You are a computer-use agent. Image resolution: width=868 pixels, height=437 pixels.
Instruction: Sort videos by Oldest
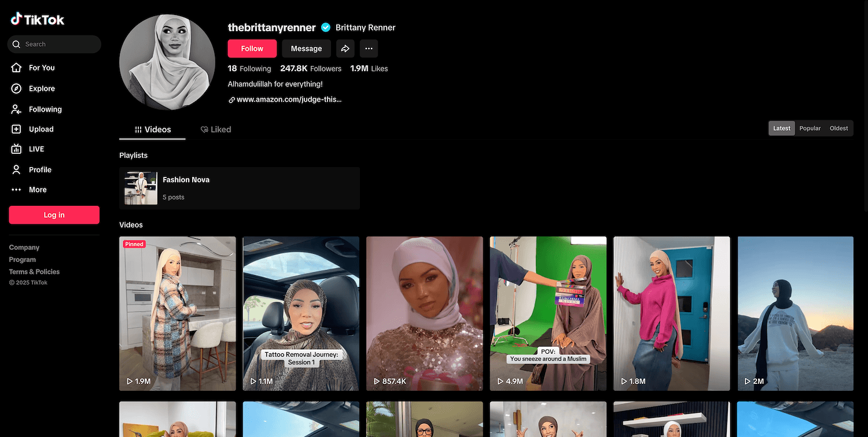pyautogui.click(x=838, y=128)
